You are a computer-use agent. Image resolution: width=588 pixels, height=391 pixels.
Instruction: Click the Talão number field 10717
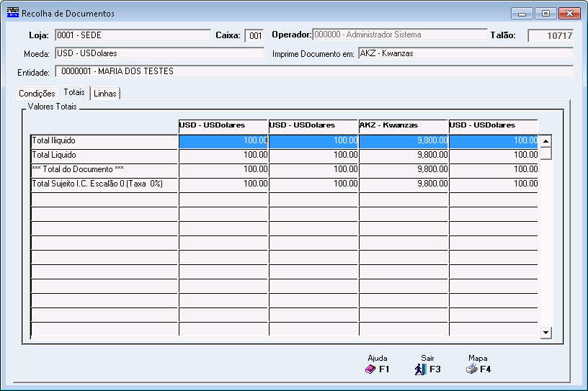tap(550, 36)
